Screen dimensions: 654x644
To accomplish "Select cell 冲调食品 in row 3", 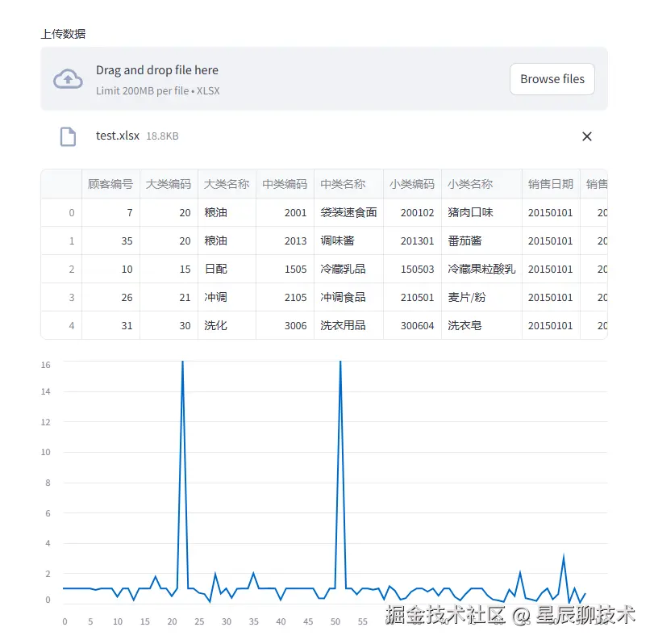I will 348,297.
